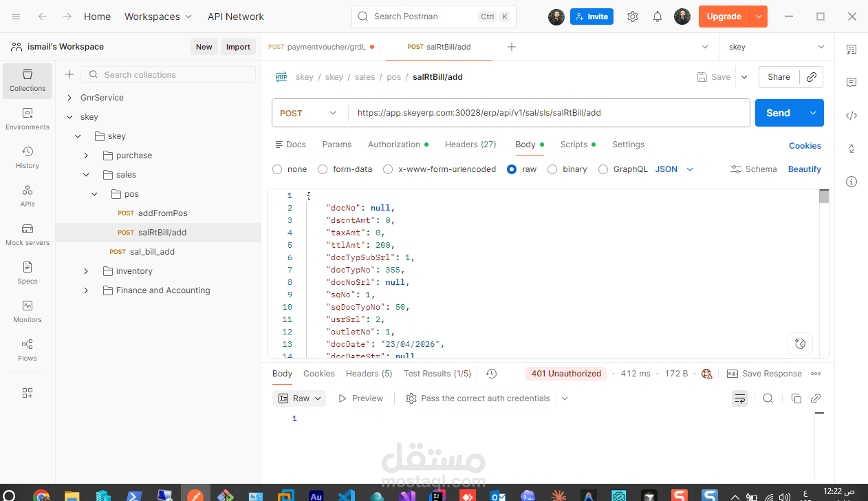This screenshot has width=868, height=501.
Task: Search within the response body
Action: click(768, 398)
